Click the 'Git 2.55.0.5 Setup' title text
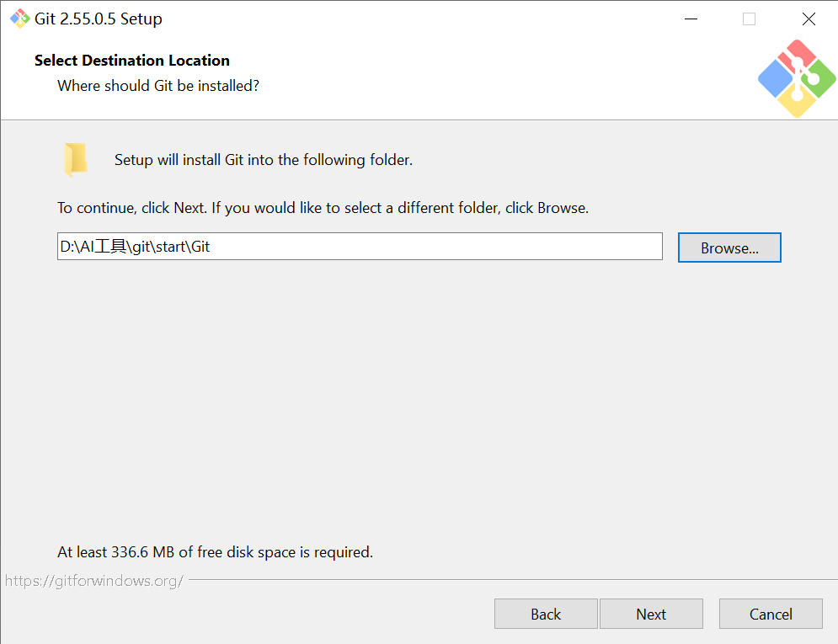The height and width of the screenshot is (644, 838). click(99, 19)
